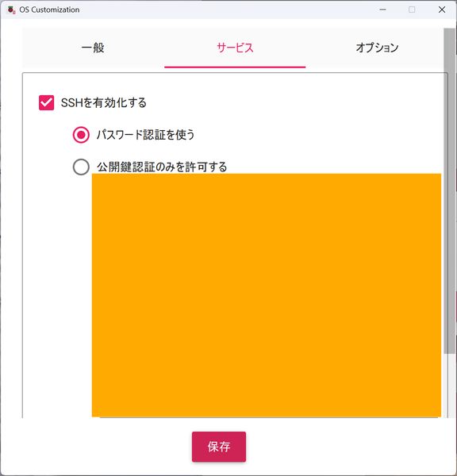
Task: Click the pink underline beneath サービス
Action: (235, 67)
